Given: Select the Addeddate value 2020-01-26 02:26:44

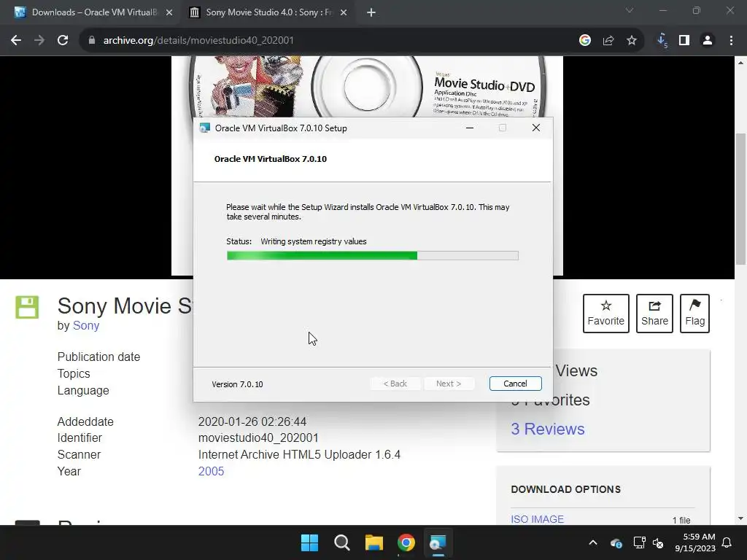Looking at the screenshot, I should pos(252,421).
